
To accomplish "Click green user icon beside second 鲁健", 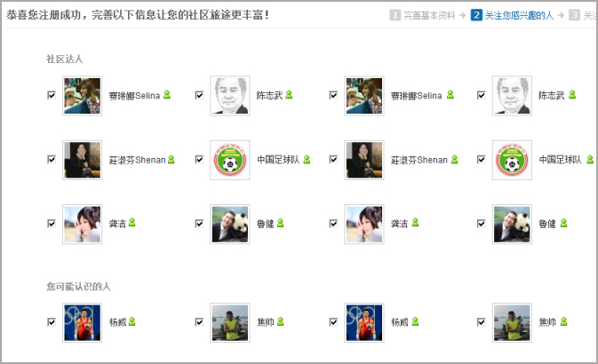I will (563, 223).
